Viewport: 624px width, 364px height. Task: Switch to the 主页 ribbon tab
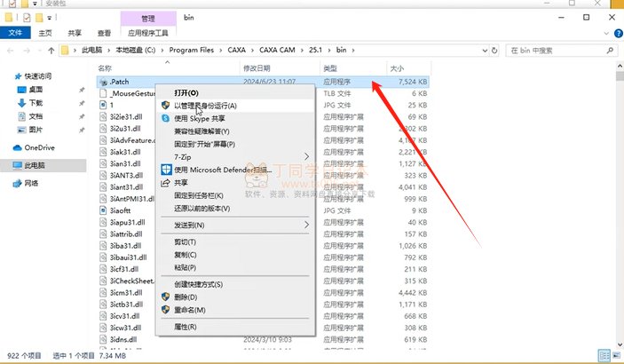45,33
